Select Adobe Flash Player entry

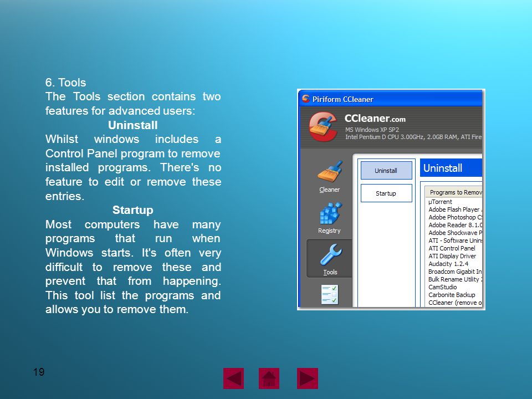454,209
